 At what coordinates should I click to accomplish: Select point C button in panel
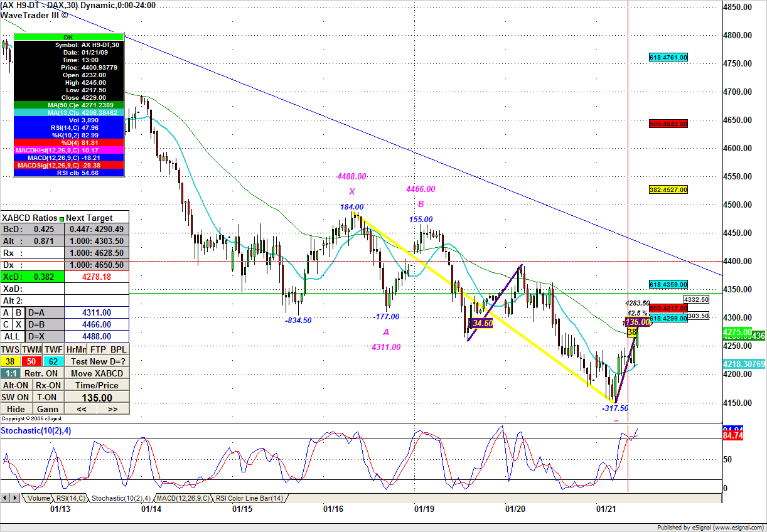click(x=6, y=324)
